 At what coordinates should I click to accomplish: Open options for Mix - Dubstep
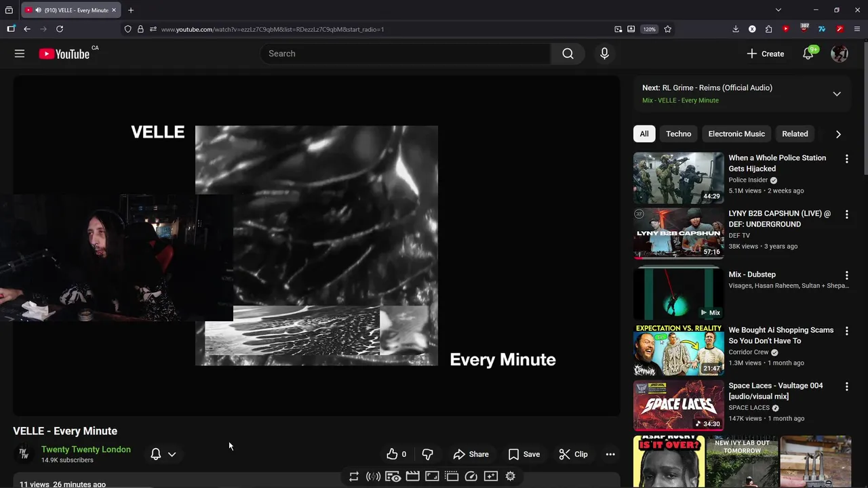(x=846, y=275)
